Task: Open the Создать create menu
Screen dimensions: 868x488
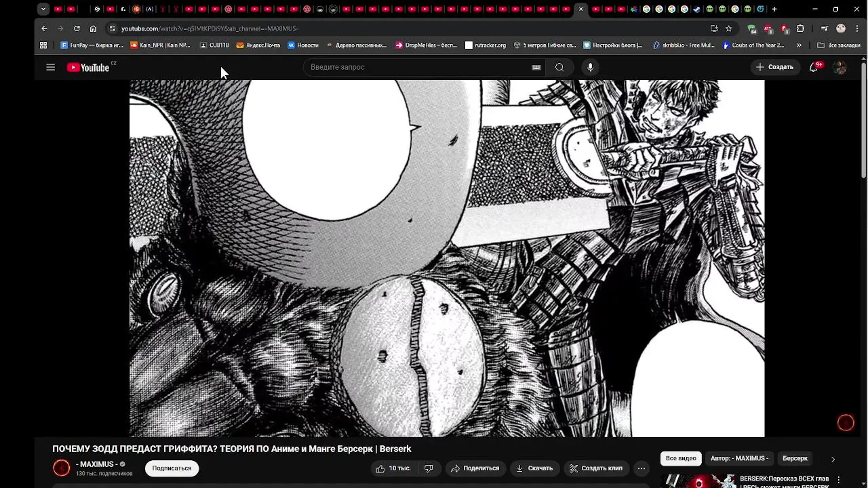Action: (774, 67)
